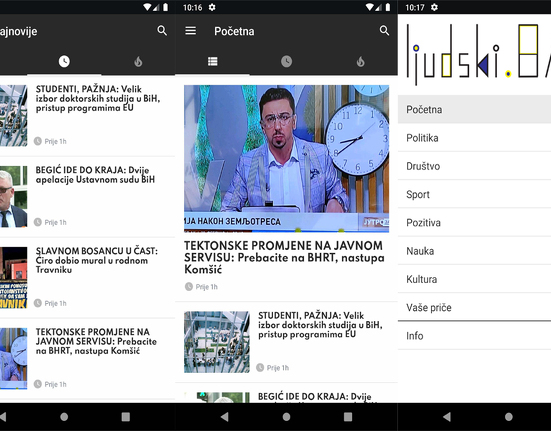Tap thumbnail of Ćiro mural article
551x431 pixels.
click(13, 277)
